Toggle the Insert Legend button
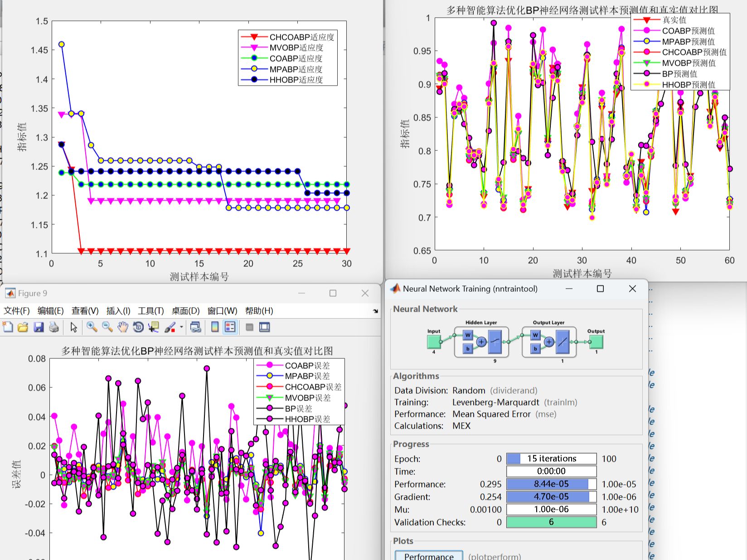The height and width of the screenshot is (560, 747). tap(230, 327)
